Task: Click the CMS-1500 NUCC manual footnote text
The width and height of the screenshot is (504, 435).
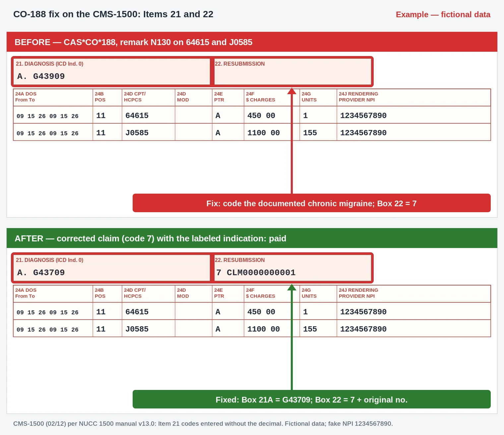Action: (203, 423)
